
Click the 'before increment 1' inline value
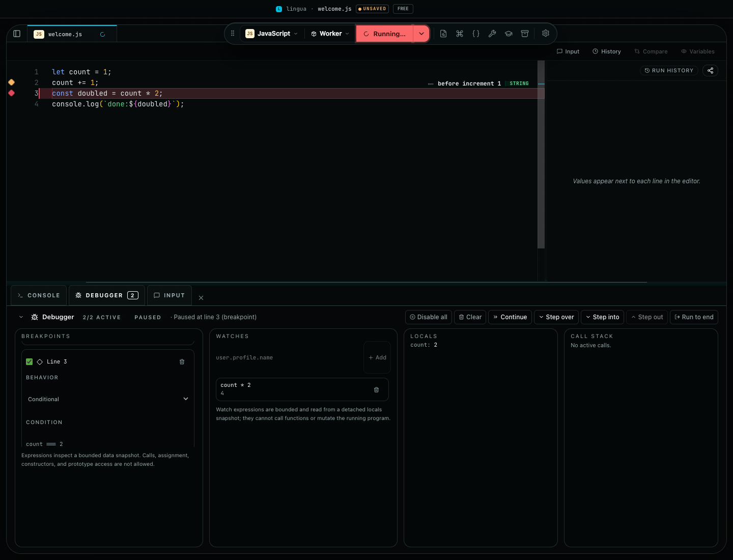point(469,83)
